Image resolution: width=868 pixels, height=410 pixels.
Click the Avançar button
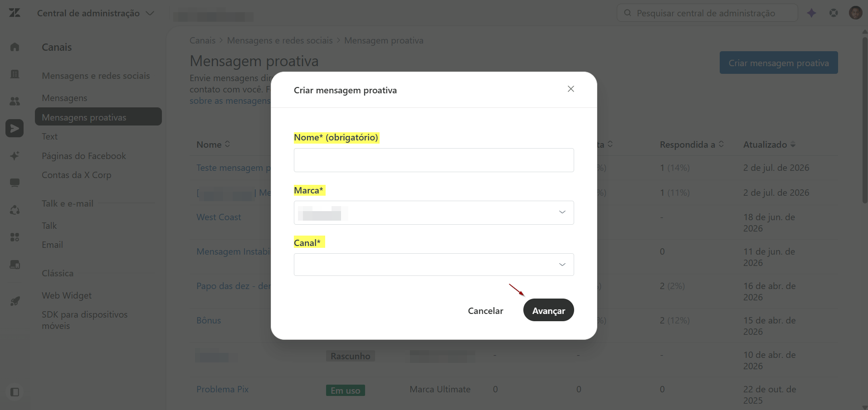pyautogui.click(x=548, y=310)
